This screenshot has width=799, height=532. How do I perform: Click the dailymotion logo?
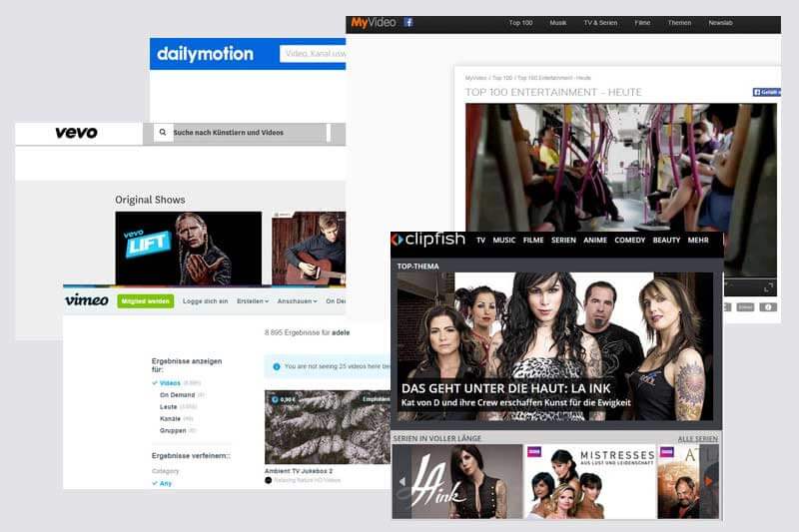tap(205, 54)
